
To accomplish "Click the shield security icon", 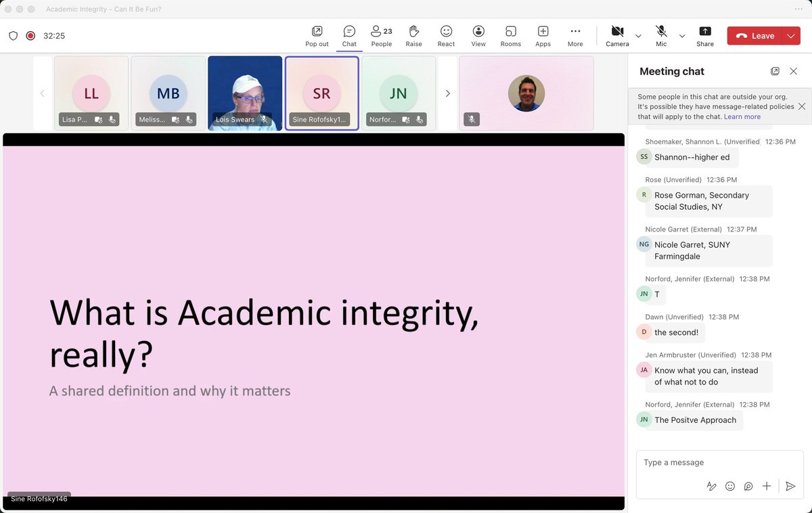I will 14,36.
